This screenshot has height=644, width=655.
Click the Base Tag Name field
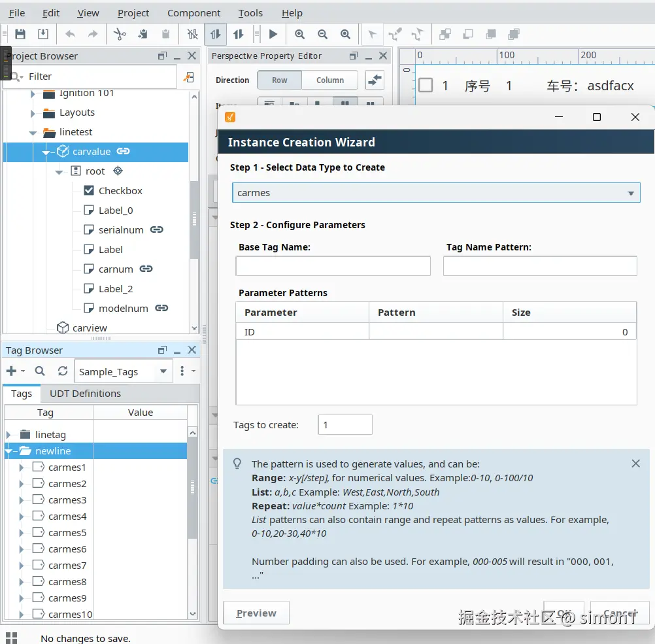333,266
